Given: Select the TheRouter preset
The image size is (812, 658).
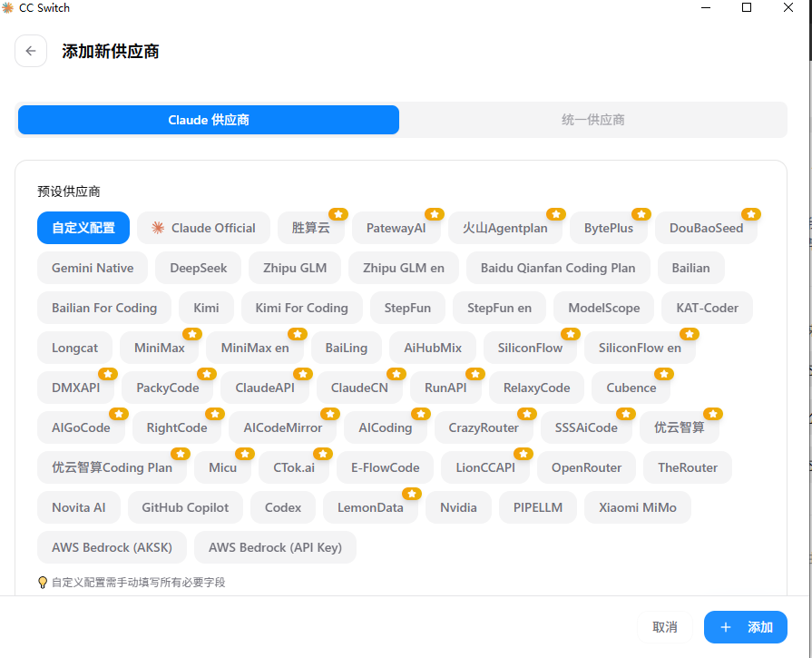Looking at the screenshot, I should coord(687,466).
